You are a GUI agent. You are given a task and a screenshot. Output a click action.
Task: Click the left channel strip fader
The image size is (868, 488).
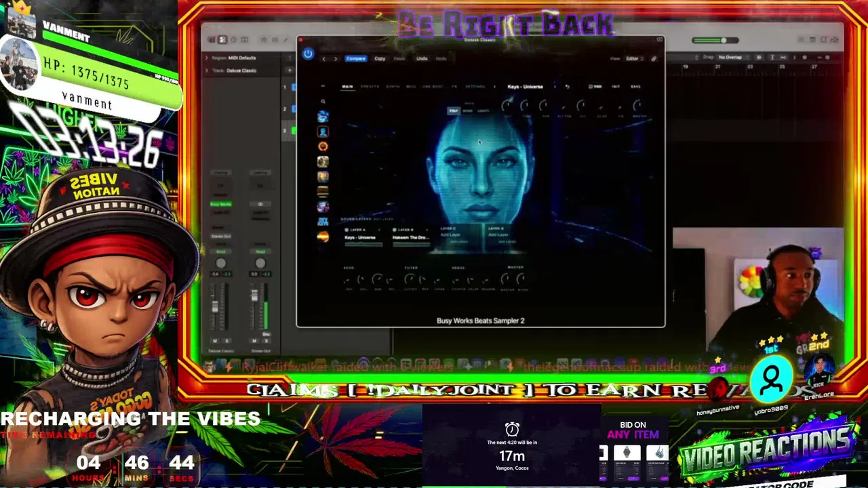(216, 306)
